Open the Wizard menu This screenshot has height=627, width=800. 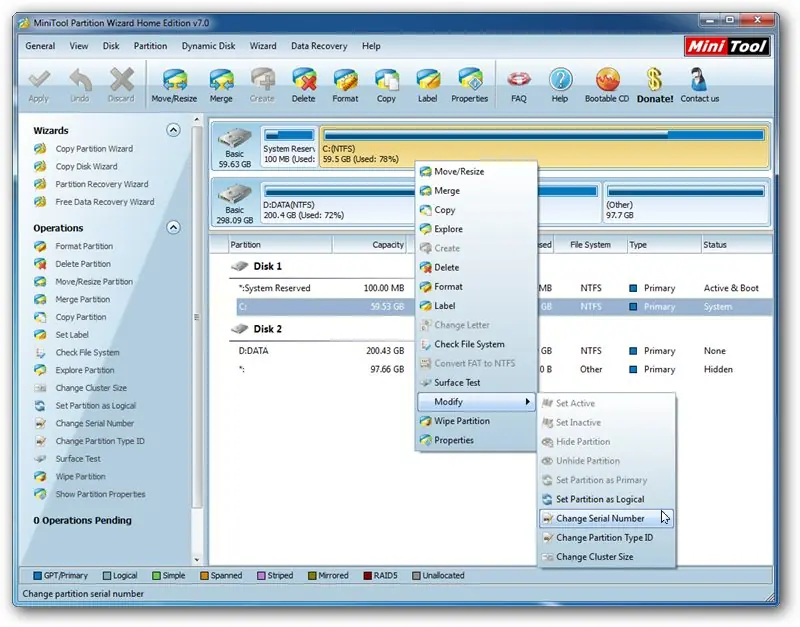tap(263, 46)
